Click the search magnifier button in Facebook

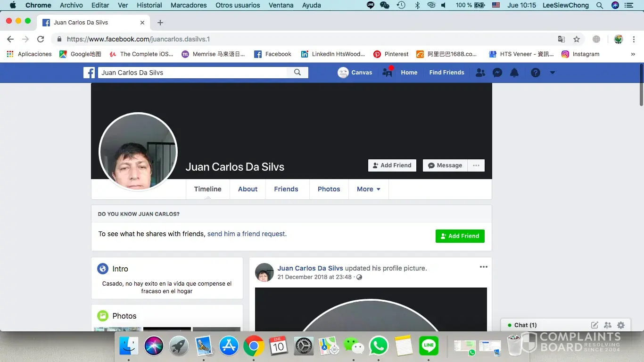coord(297,73)
